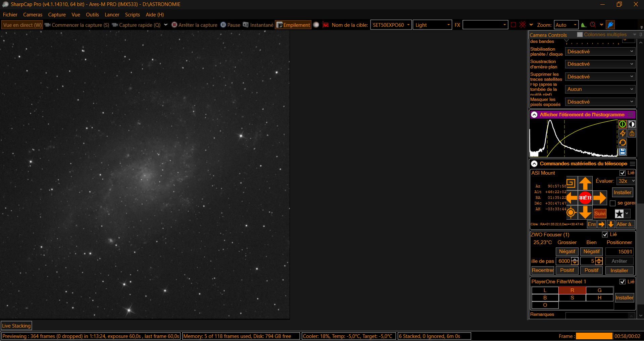Click the crosshair recenter target icon
The width and height of the screenshot is (644, 341).
point(571,212)
